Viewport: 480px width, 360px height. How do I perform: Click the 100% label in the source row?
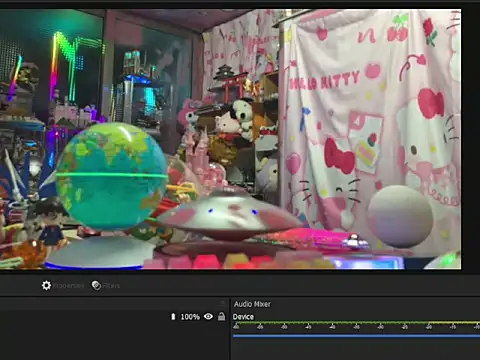click(x=190, y=317)
